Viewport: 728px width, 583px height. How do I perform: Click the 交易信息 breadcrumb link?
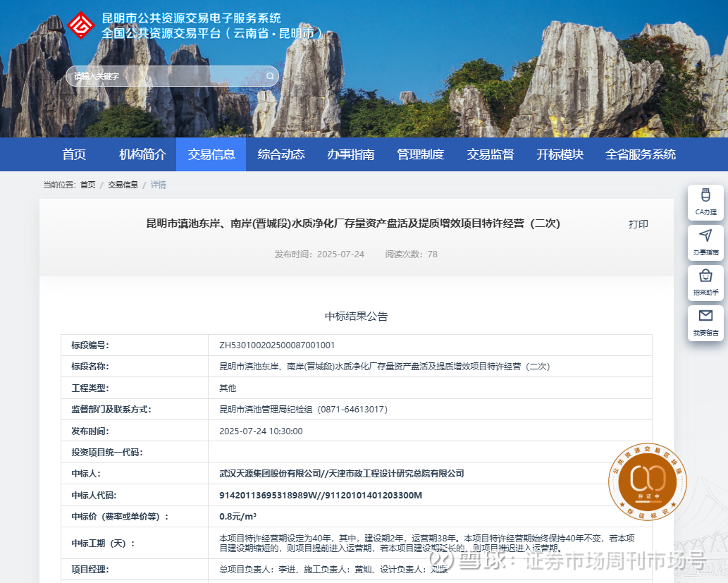(x=123, y=185)
